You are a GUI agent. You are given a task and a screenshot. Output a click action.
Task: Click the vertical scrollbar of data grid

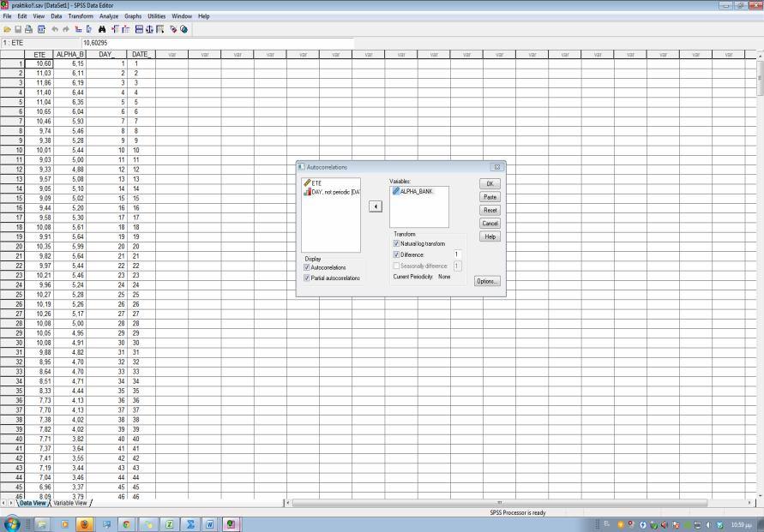click(760, 78)
